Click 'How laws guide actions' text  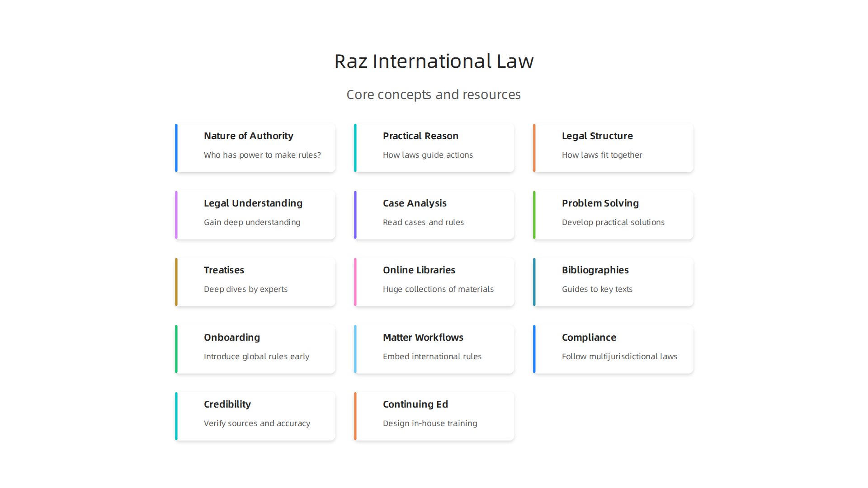click(x=428, y=155)
